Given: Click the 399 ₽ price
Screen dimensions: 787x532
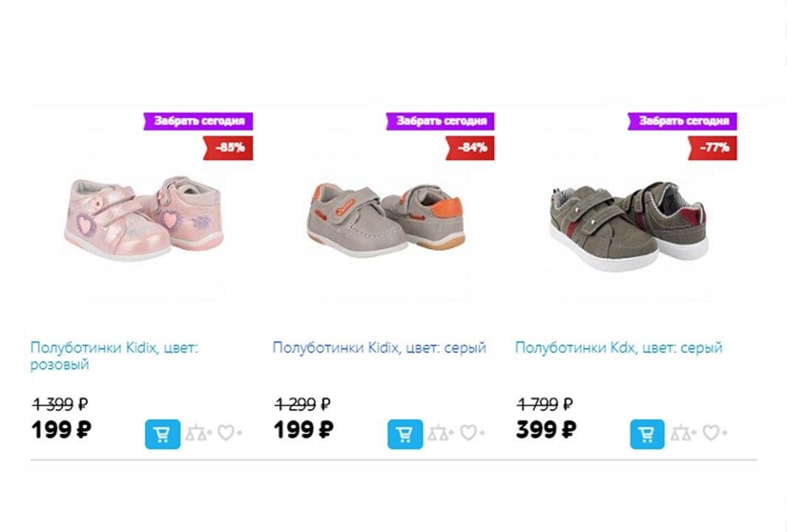Looking at the screenshot, I should point(546,430).
